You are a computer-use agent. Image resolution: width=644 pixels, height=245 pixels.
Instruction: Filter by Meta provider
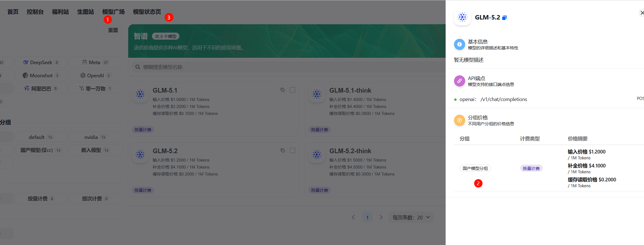click(96, 63)
